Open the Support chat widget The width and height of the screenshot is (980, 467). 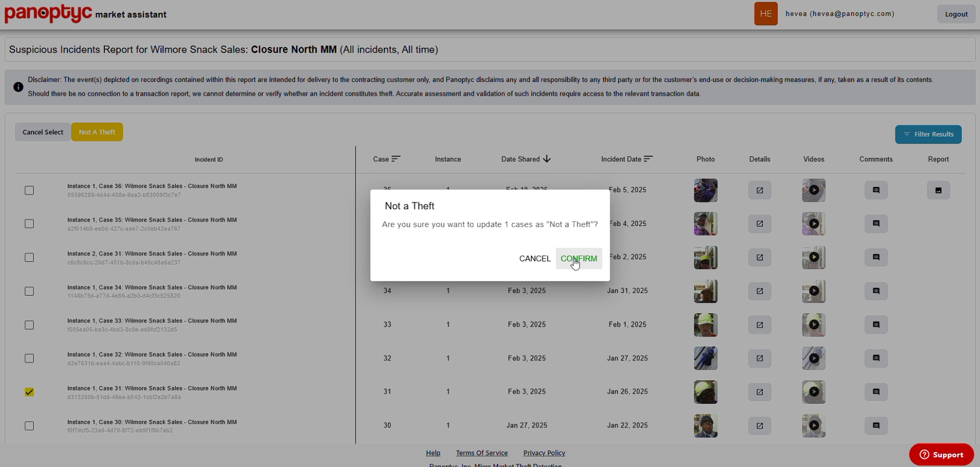pyautogui.click(x=941, y=455)
